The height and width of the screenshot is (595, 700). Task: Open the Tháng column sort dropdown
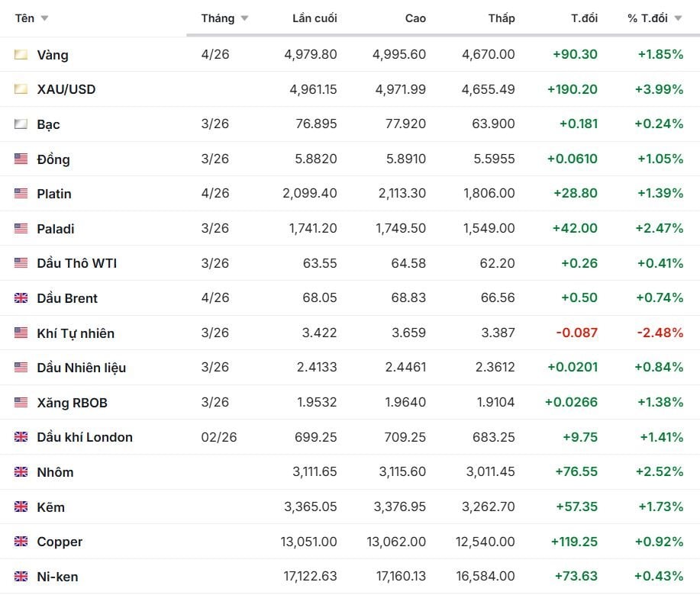tap(244, 18)
